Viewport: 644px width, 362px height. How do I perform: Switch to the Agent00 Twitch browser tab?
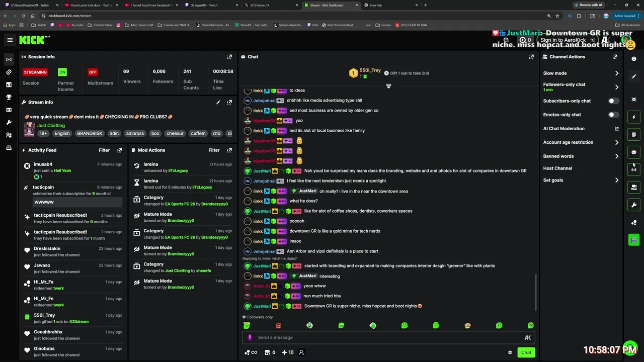[211, 5]
